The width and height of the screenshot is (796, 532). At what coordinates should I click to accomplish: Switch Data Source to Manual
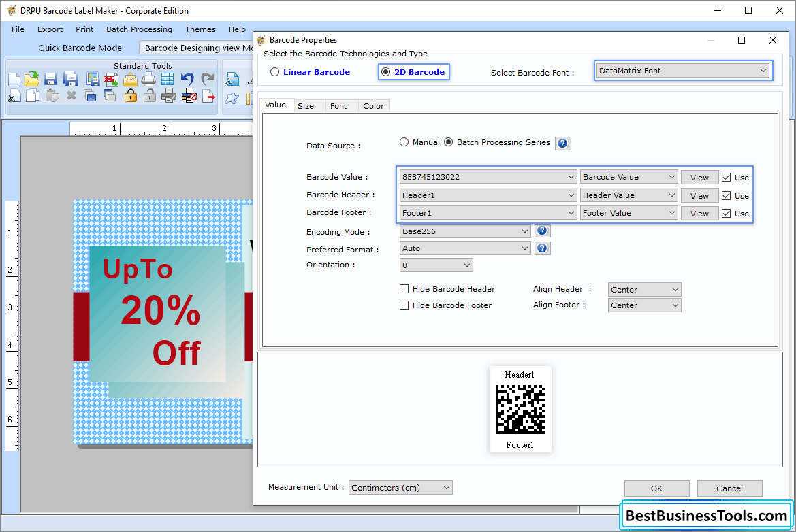405,142
